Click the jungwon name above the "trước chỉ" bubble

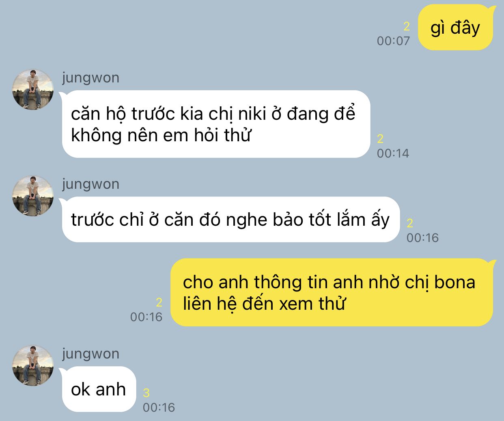(x=91, y=184)
